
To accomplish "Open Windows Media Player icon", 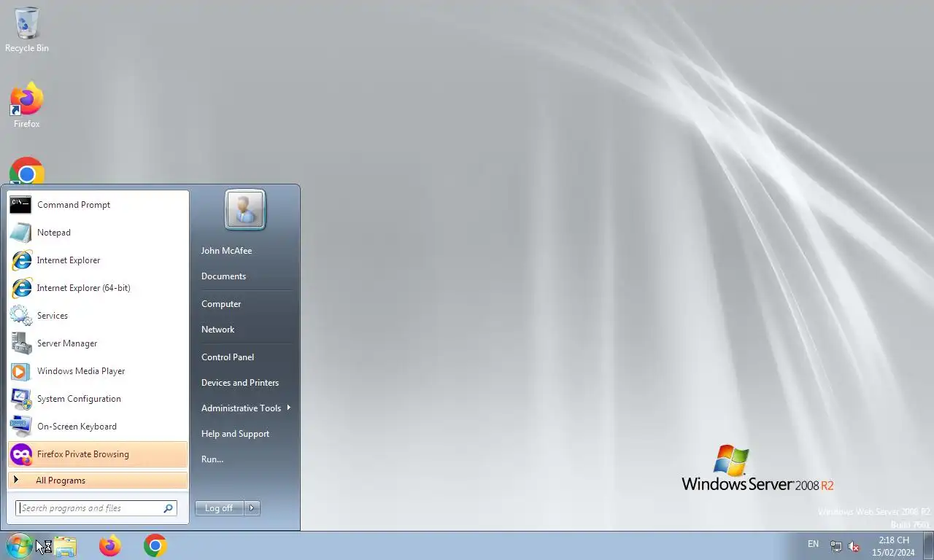I will [x=20, y=371].
